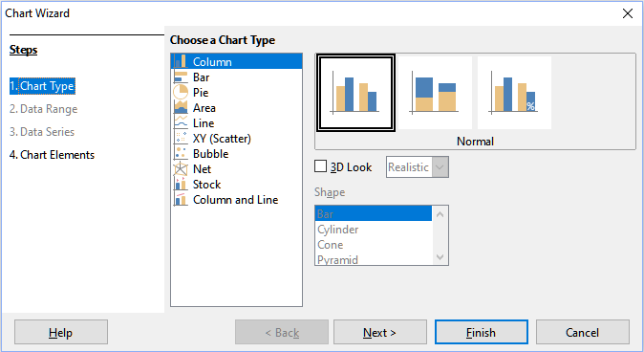The image size is (644, 352).
Task: Select the Percent Stacked column subtype thumbnail
Action: point(514,93)
